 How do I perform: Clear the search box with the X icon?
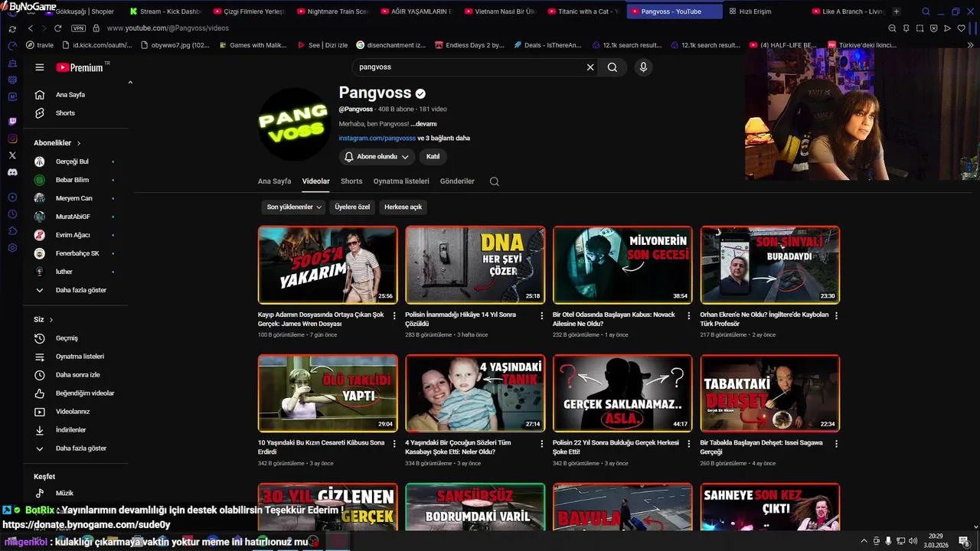coord(590,67)
